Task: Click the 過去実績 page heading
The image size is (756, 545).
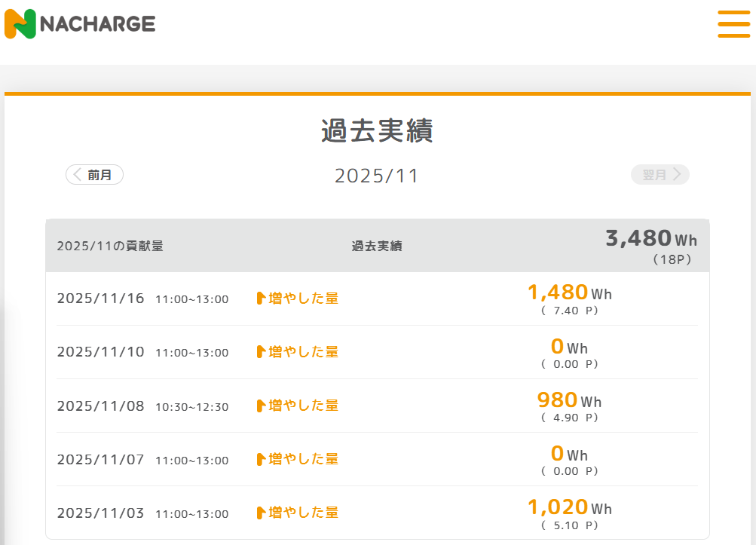Action: tap(377, 130)
